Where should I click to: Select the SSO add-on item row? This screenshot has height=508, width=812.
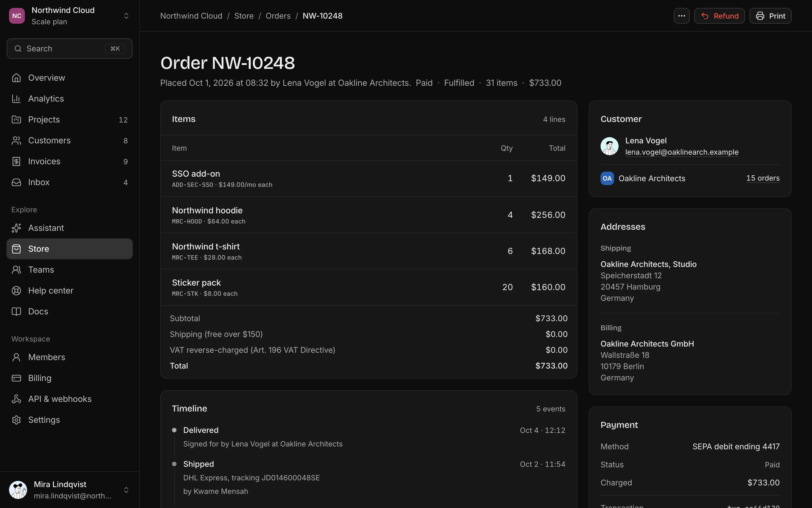[369, 178]
